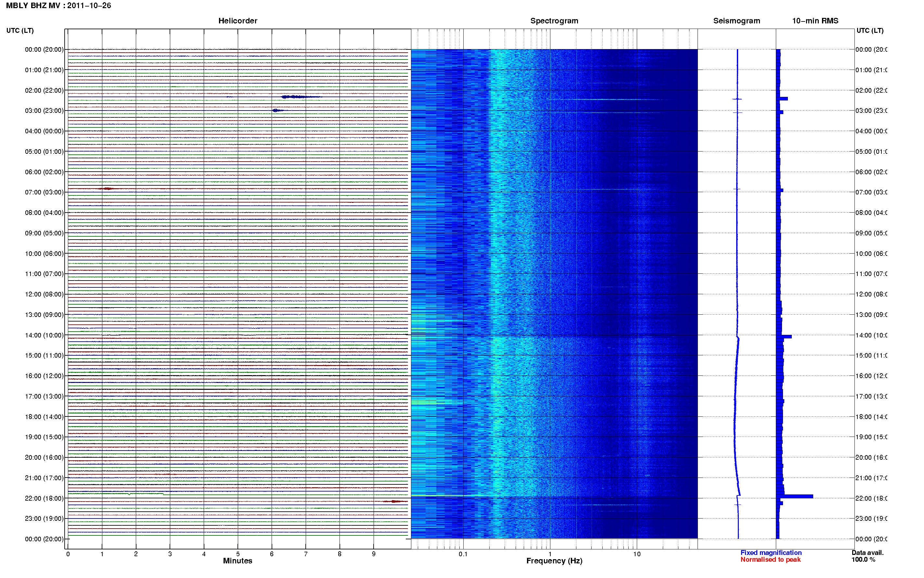Click the left time label 06:00 (02:00)

coord(44,172)
